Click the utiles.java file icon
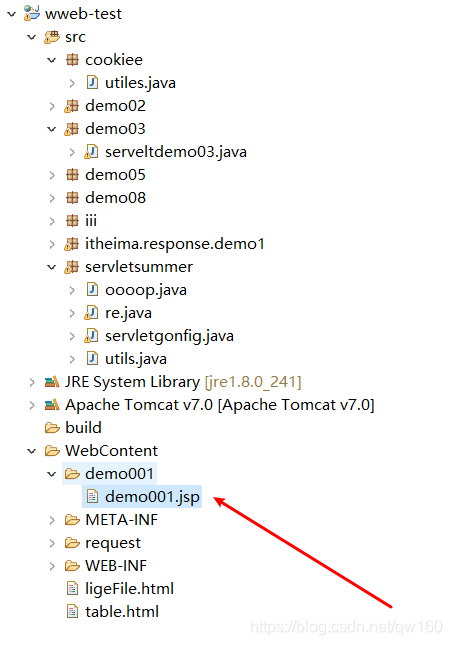The height and width of the screenshot is (645, 452). [92, 83]
